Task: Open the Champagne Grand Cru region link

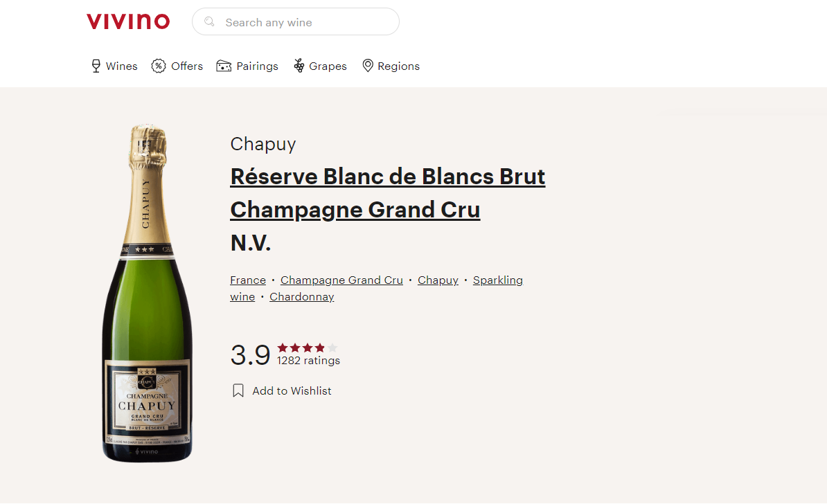Action: coord(341,280)
